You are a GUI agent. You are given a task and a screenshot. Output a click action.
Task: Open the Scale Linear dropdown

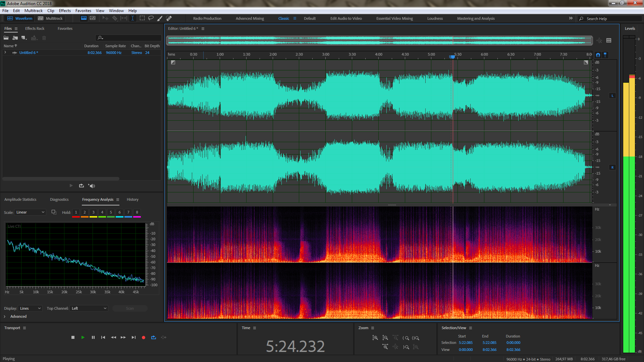tap(30, 213)
